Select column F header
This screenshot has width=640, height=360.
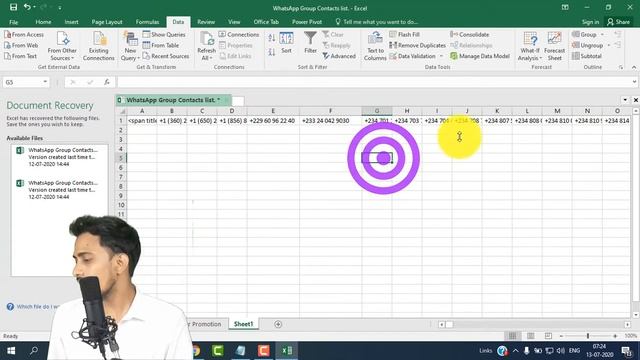click(x=330, y=111)
